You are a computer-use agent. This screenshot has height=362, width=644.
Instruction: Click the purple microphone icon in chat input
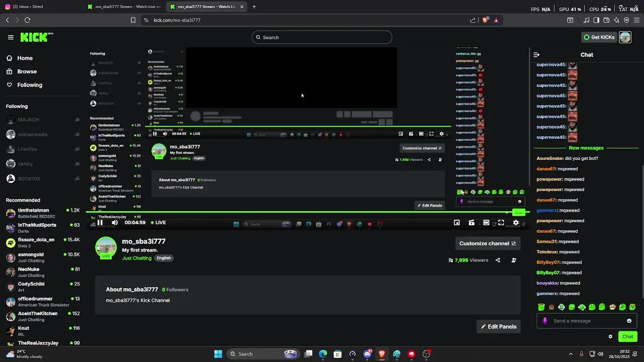(x=545, y=321)
